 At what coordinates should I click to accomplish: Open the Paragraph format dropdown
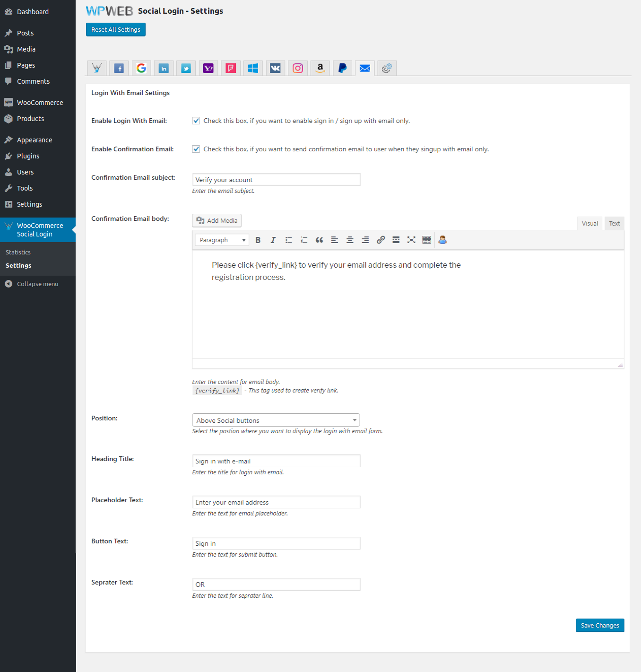222,240
